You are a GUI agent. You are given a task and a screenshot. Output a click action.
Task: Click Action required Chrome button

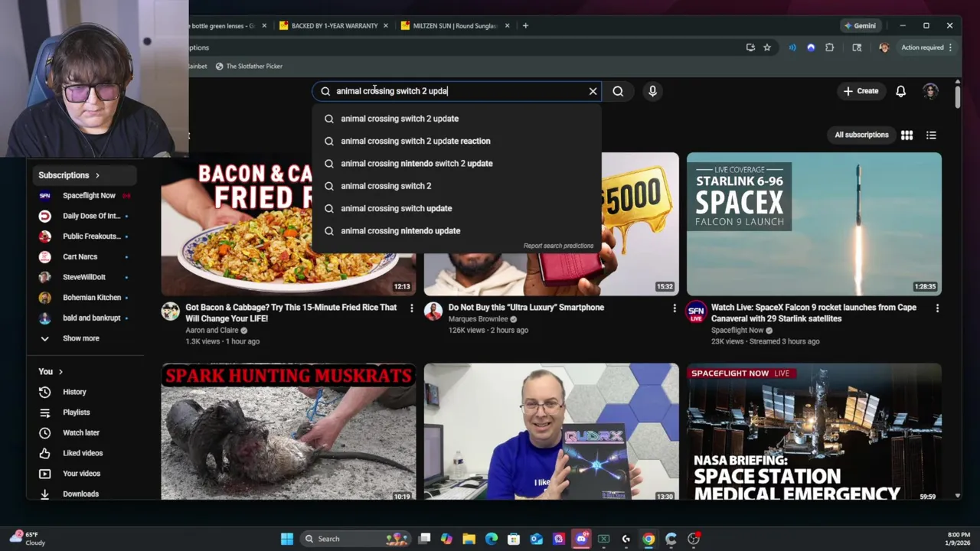pyautogui.click(x=926, y=47)
